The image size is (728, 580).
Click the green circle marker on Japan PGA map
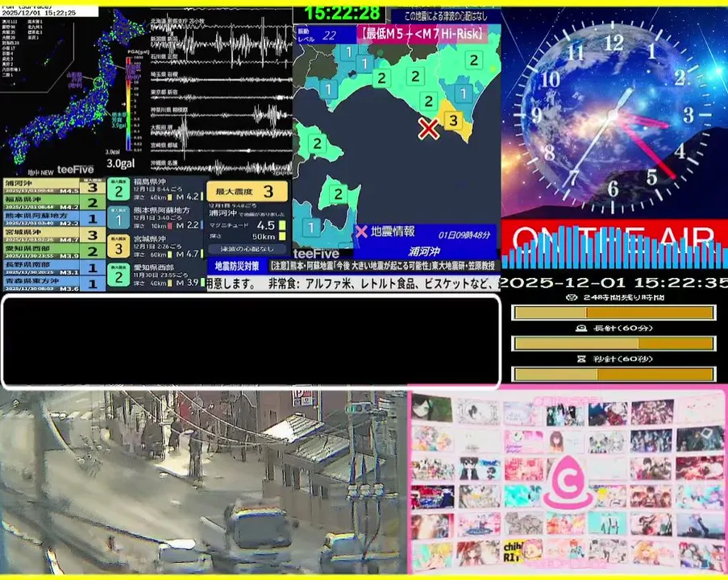pos(98,83)
